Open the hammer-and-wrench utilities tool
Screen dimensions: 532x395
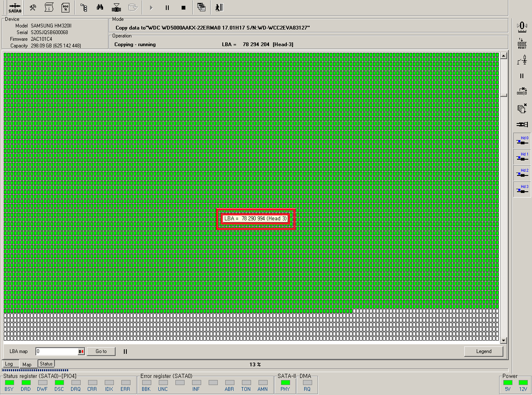click(x=33, y=7)
